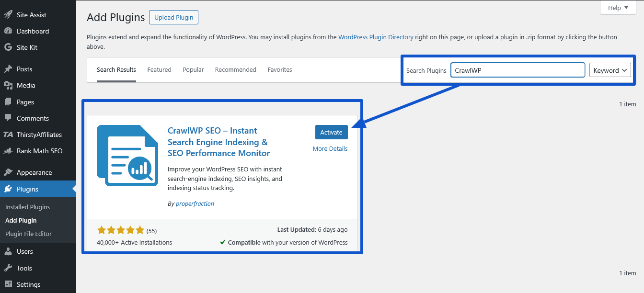
Task: Click the Site Kit Google icon
Action: [x=8, y=47]
